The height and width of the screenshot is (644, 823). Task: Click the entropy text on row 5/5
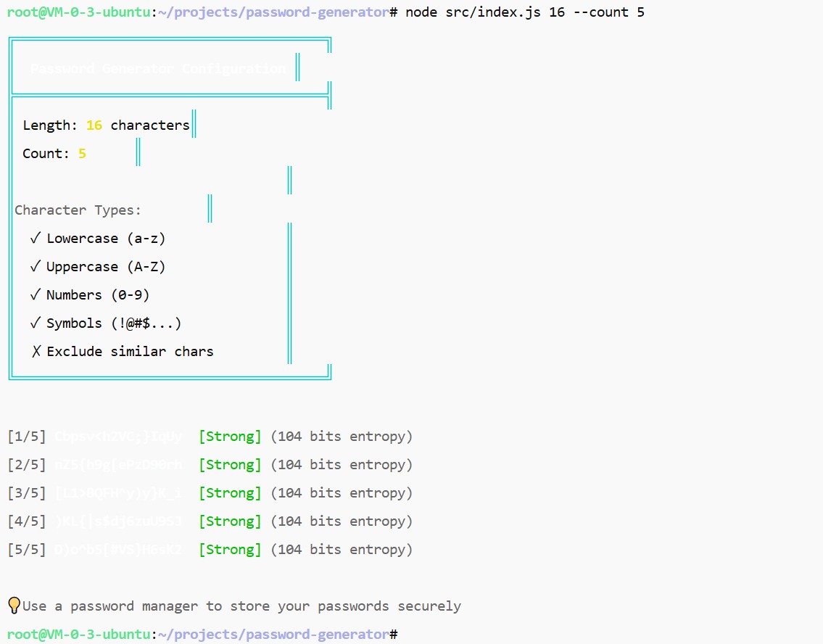click(342, 550)
